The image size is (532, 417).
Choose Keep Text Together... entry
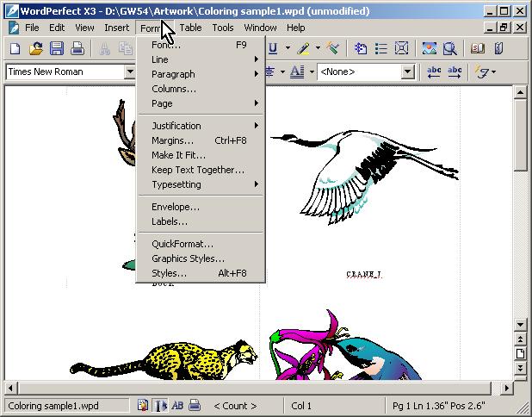201,170
